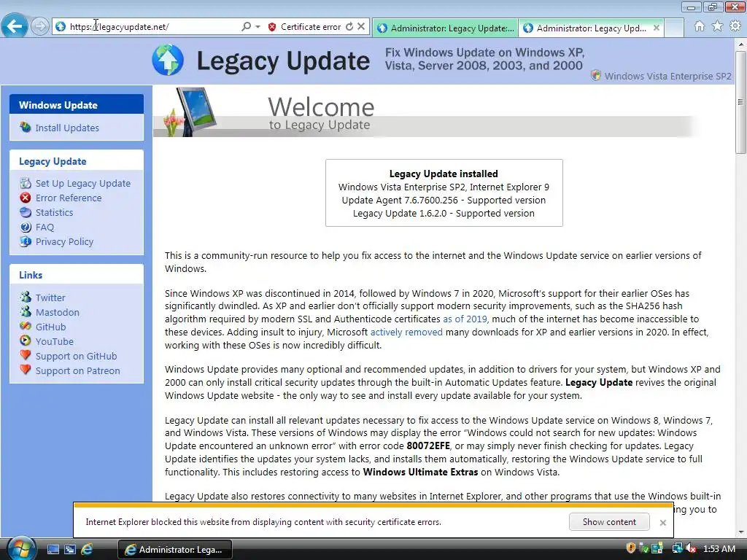Screen dimensions: 747x560
Task: Launch Internet Explorer from Quick Launch
Action: pos(87,550)
